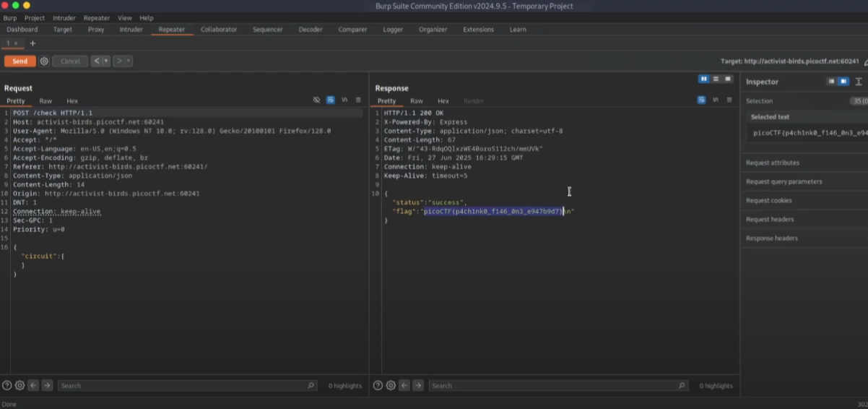868x409 pixels.
Task: Open Request panel hamburger options menu
Action: pyautogui.click(x=358, y=100)
